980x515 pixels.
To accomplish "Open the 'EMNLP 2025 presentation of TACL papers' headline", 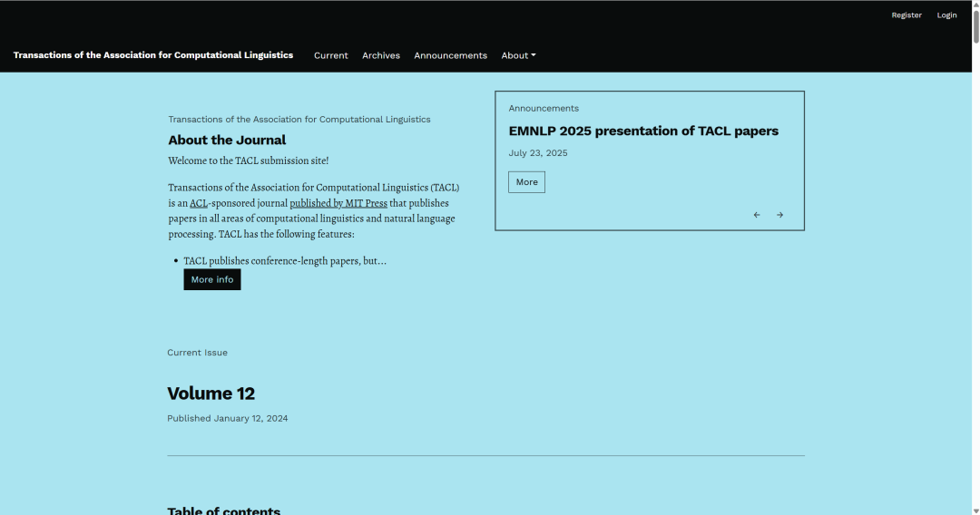I will click(643, 131).
